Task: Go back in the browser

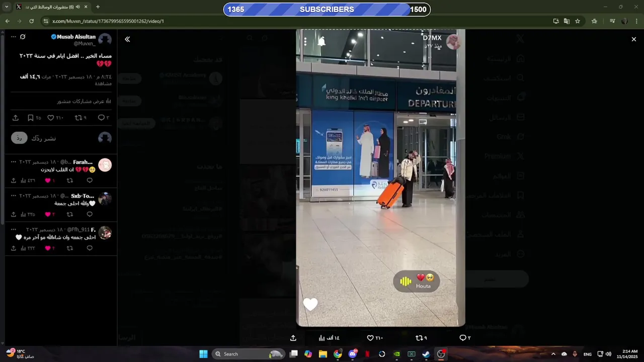Action: (7, 21)
